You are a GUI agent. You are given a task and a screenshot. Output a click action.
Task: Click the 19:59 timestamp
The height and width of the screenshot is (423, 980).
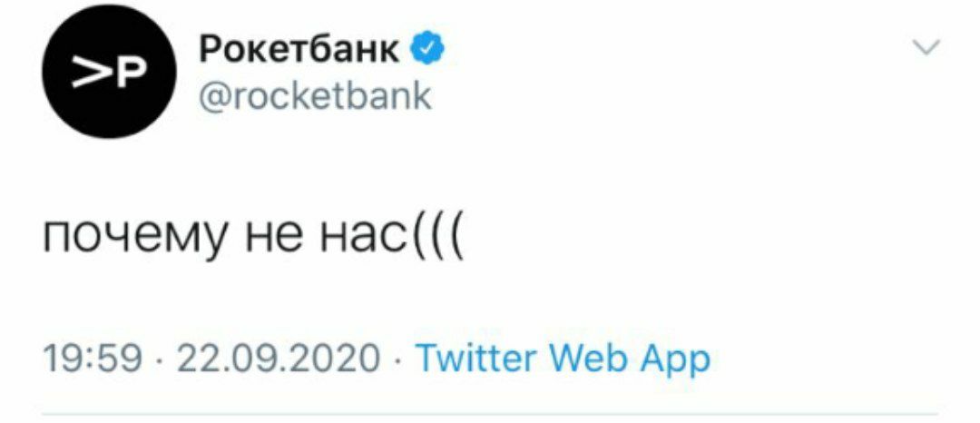93,359
